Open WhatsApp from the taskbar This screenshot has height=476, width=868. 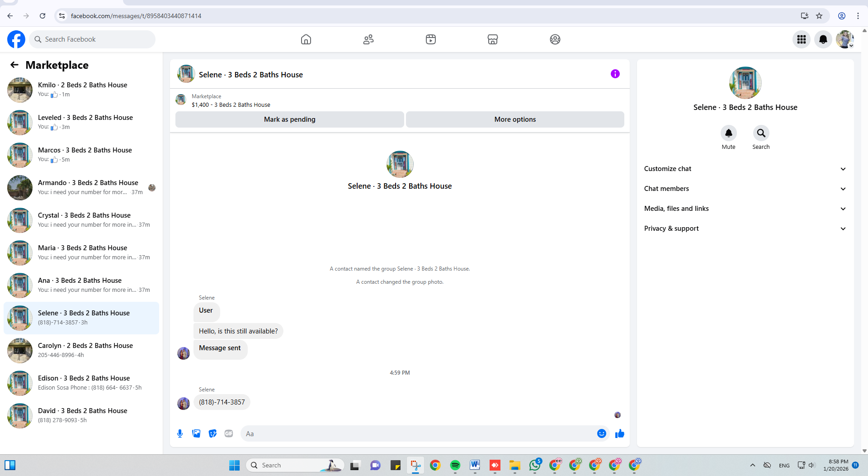(x=535, y=465)
